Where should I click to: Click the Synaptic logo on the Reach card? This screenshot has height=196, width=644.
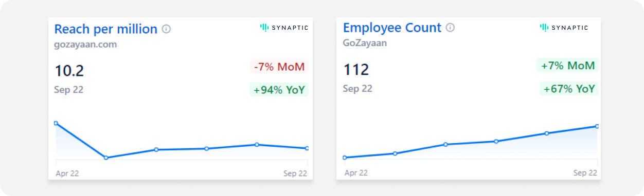point(284,28)
